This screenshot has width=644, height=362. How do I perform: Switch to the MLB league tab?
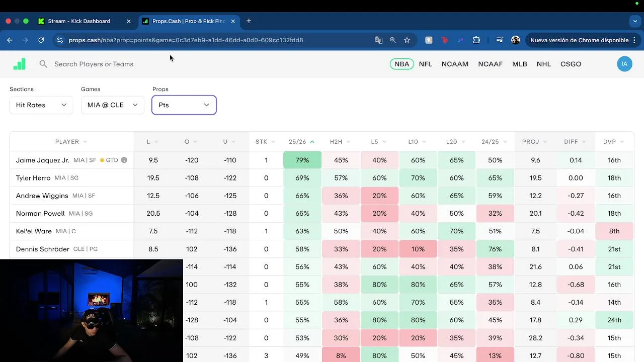[519, 64]
